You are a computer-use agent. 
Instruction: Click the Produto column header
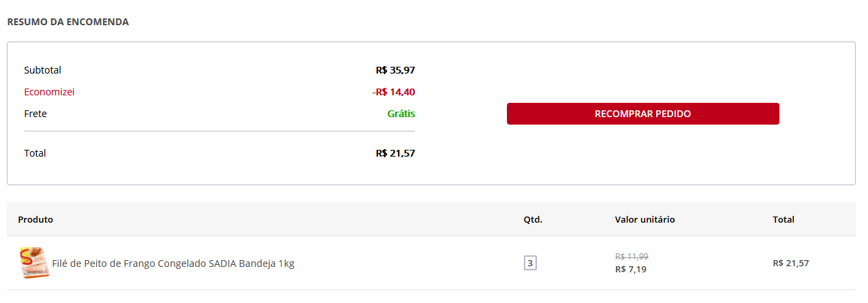point(35,219)
